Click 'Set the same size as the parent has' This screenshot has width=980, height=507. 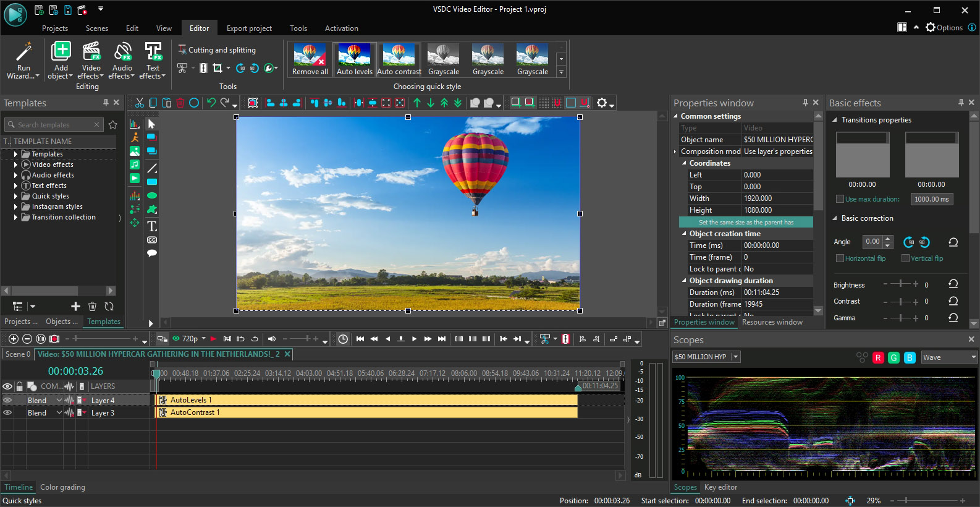click(x=746, y=222)
